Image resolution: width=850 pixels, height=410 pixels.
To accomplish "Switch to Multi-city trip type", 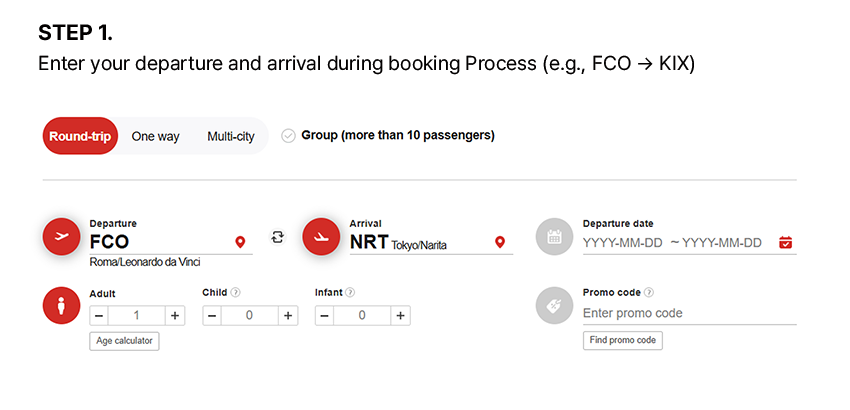I will click(230, 136).
